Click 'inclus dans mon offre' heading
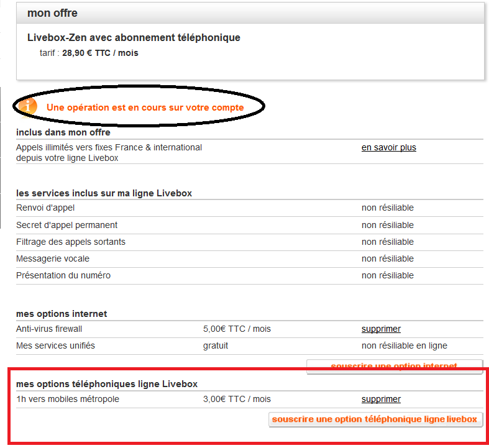This screenshot has width=489, height=448. click(x=63, y=132)
